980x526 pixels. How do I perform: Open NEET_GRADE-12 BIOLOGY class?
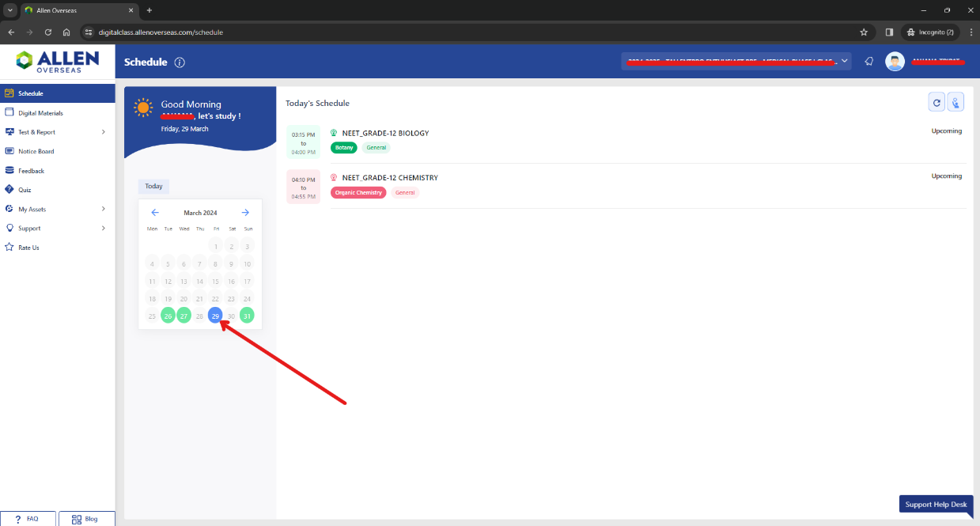click(385, 133)
